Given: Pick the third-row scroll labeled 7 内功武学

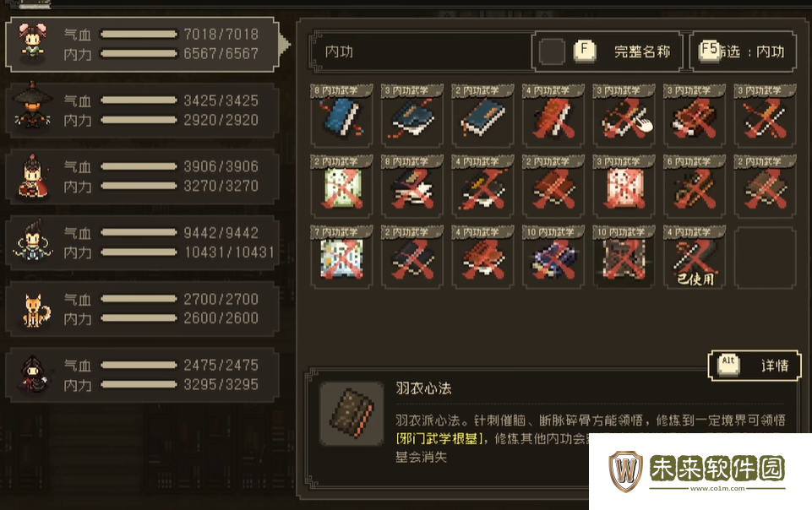Looking at the screenshot, I should click(341, 257).
